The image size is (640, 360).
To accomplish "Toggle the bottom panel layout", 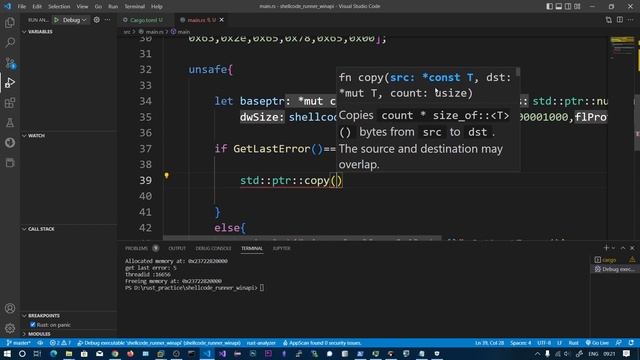I will [558, 7].
